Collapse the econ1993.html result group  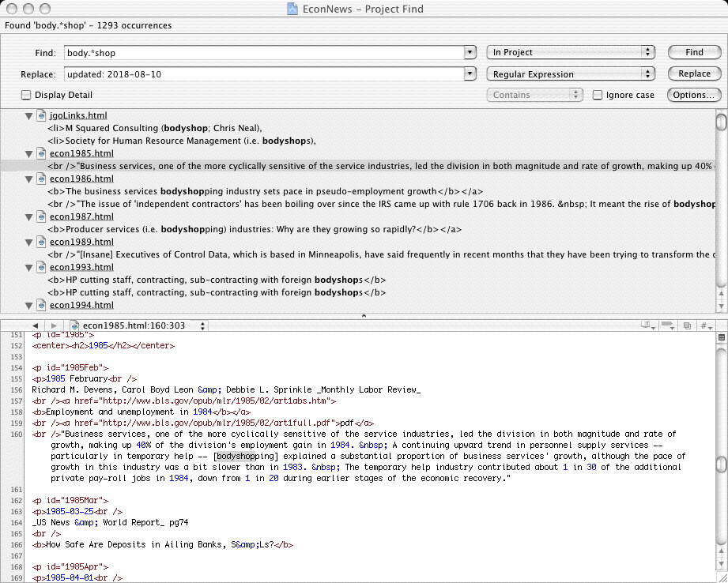pos(28,268)
